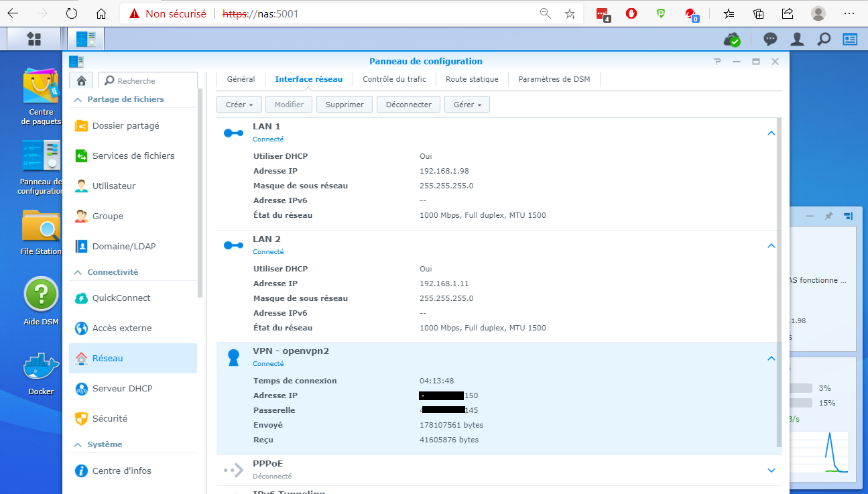Open the Centre de paquets desktop icon
Image resolution: width=868 pixels, height=494 pixels.
tap(41, 87)
